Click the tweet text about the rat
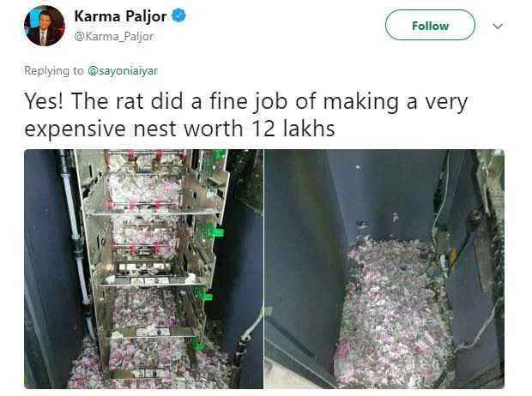The height and width of the screenshot is (396, 532). (x=246, y=115)
